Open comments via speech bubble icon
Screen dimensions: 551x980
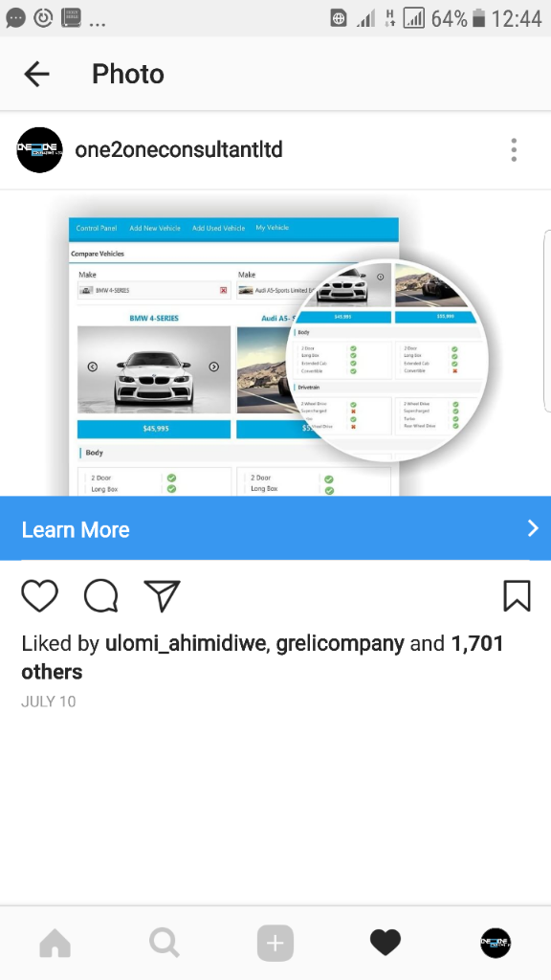click(101, 595)
